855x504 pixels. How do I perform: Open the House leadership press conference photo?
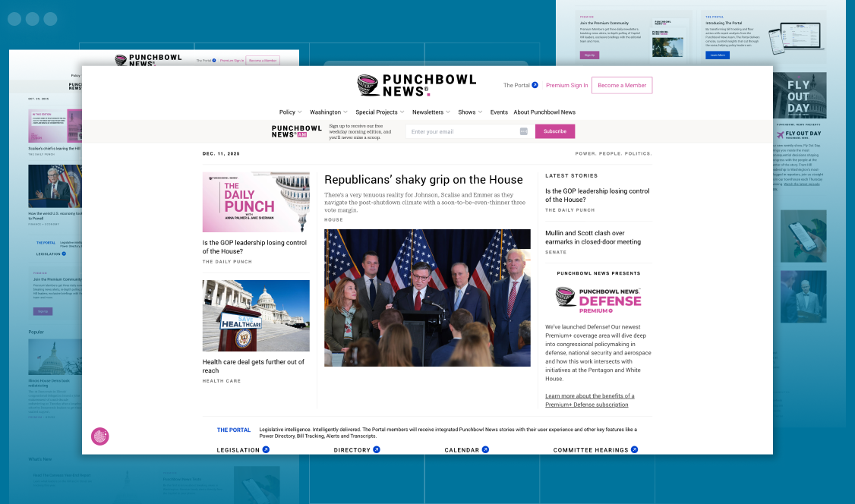(x=427, y=298)
